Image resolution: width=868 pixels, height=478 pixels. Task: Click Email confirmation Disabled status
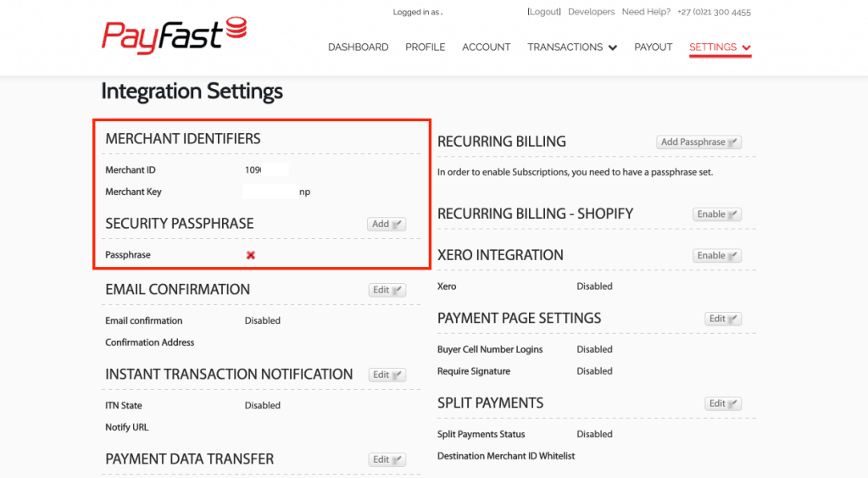pos(263,320)
